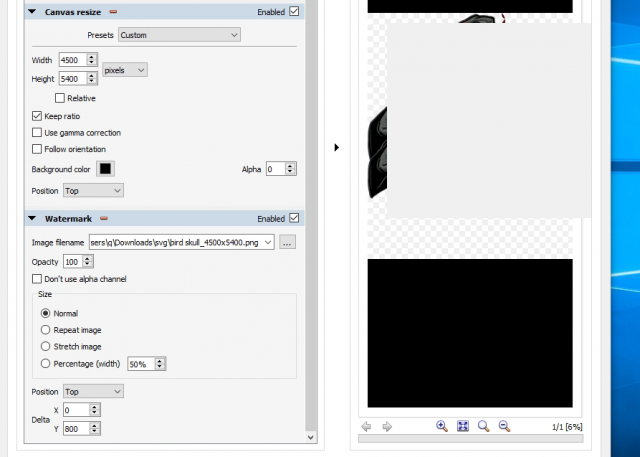Uncheck Keep ratio option
Screen dimensions: 640x457
pos(37,116)
